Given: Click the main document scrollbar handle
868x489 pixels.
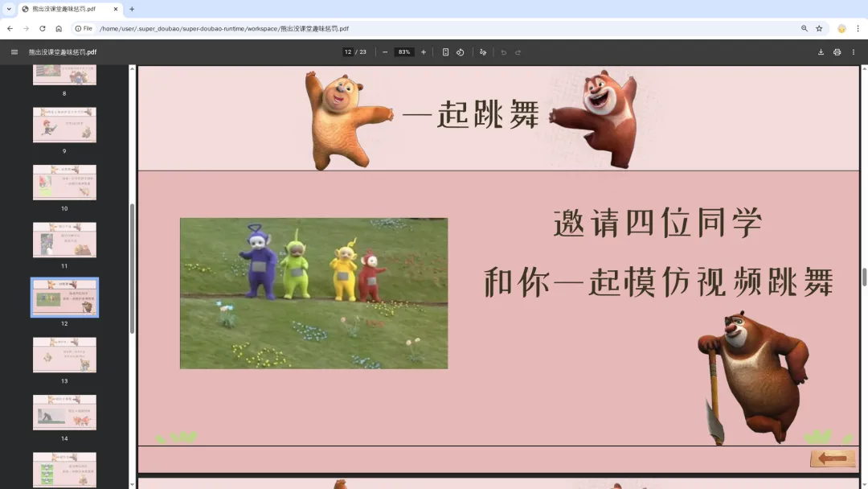Looking at the screenshot, I should coord(864,277).
